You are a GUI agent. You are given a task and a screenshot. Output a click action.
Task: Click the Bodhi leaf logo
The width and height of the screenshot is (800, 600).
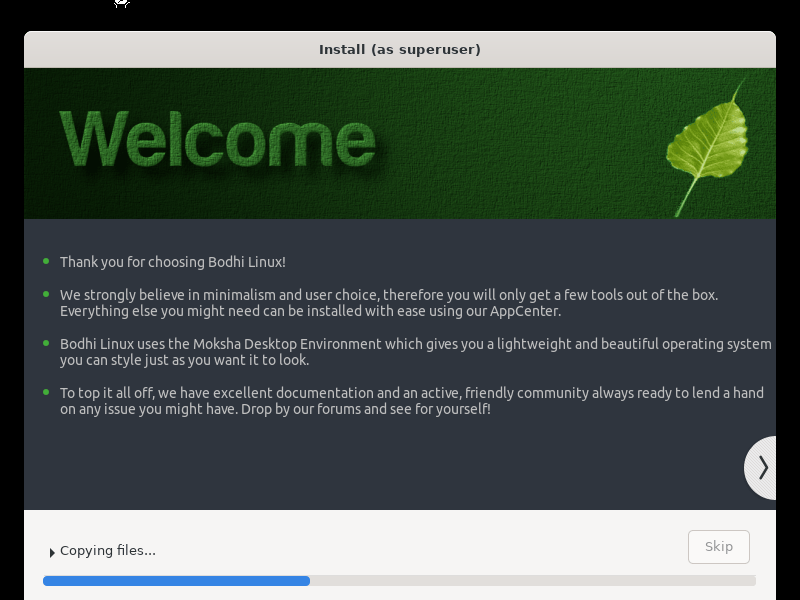pos(708,147)
